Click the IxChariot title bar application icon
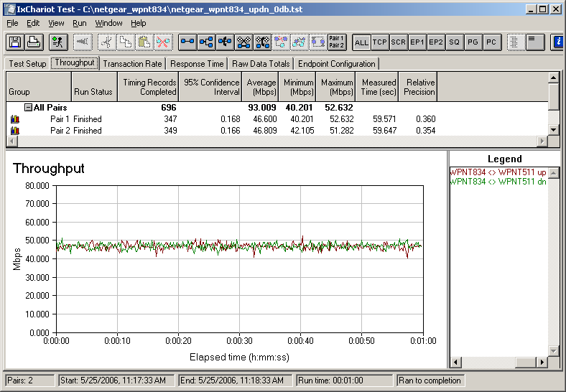 (10, 9)
